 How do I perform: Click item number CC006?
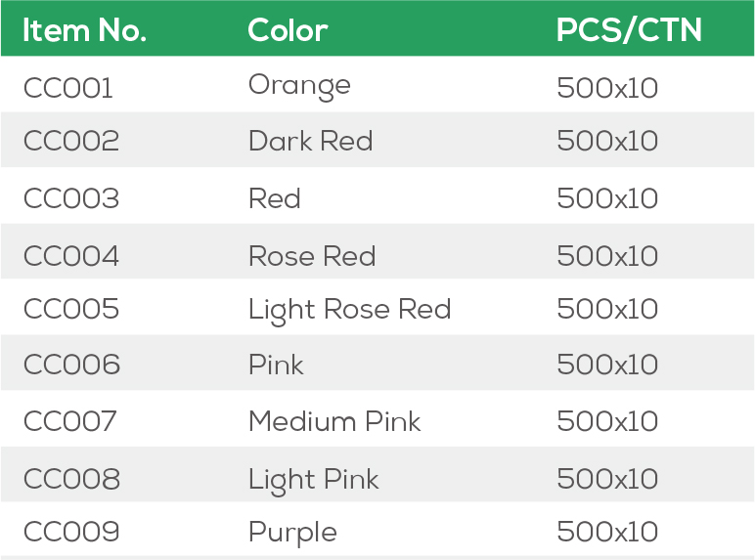(71, 365)
